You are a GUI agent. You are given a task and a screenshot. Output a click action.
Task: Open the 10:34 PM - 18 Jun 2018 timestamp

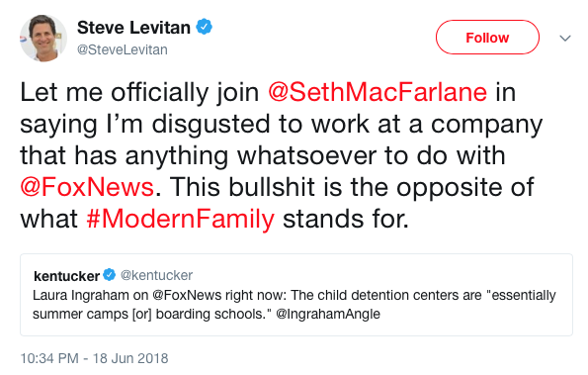(94, 358)
